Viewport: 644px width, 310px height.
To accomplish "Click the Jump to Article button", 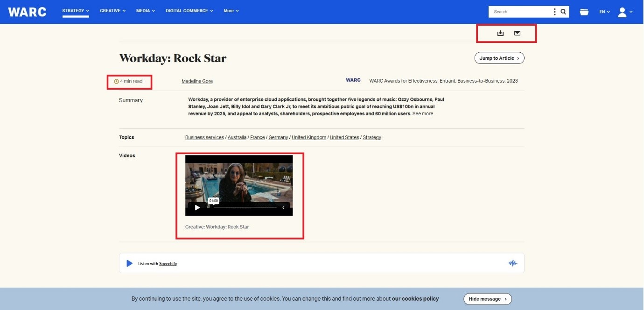I will pyautogui.click(x=499, y=58).
